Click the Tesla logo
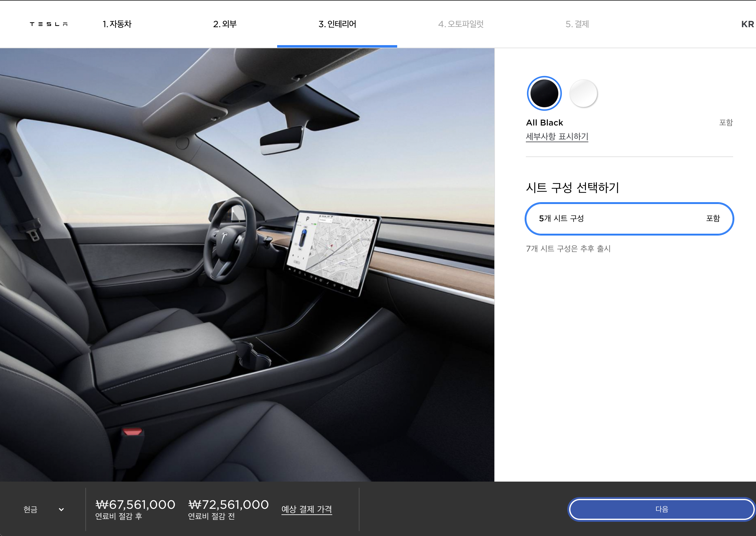This screenshot has height=536, width=756. point(49,24)
